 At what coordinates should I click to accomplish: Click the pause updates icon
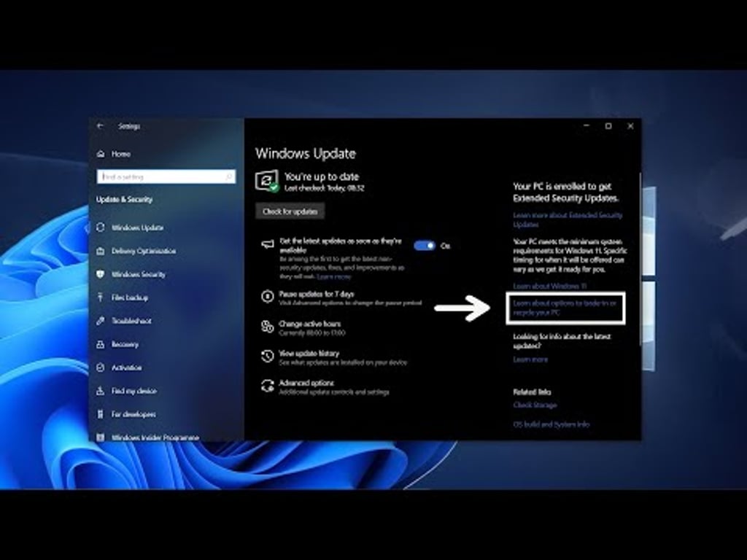[x=267, y=297]
